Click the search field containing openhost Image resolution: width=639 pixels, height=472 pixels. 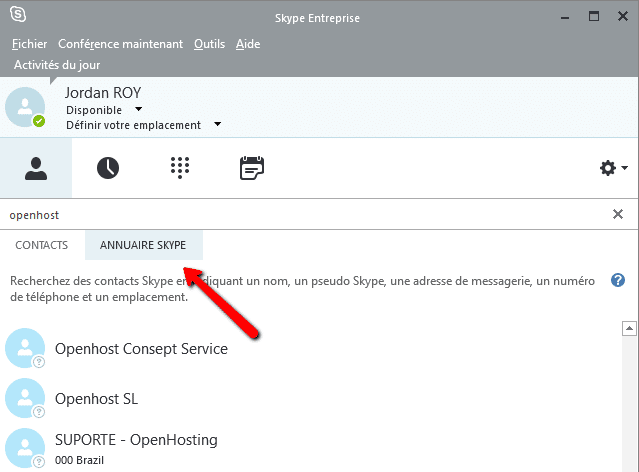click(x=306, y=214)
